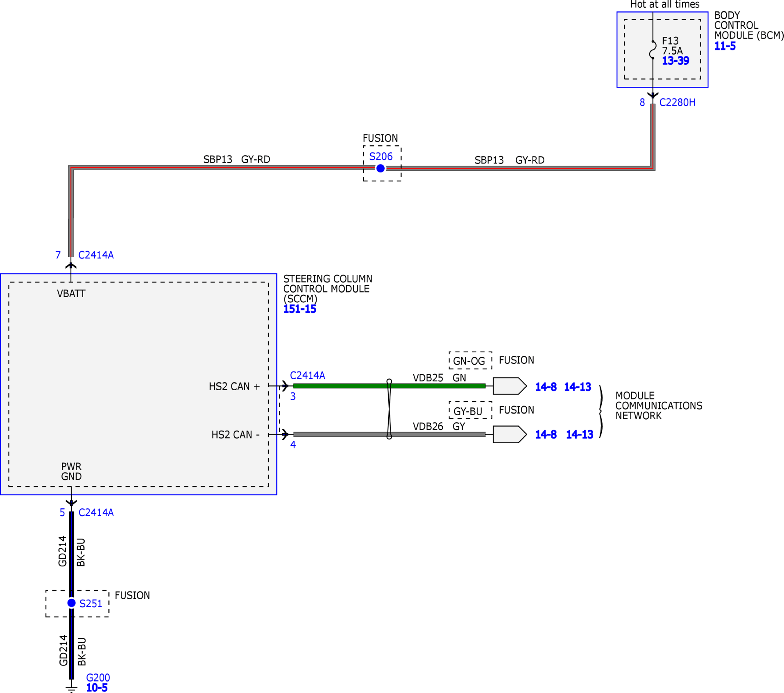The width and height of the screenshot is (784, 693).
Task: Select the S206 splice label
Action: click(381, 156)
